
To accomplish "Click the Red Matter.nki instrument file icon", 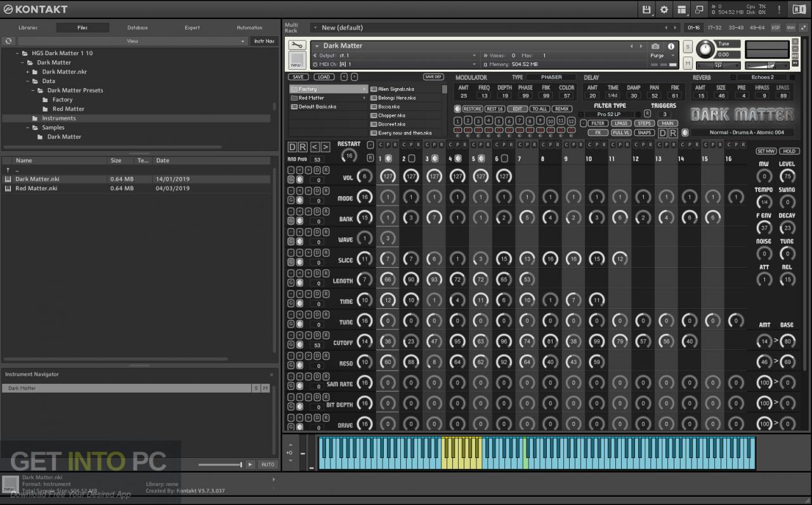I will click(x=8, y=188).
